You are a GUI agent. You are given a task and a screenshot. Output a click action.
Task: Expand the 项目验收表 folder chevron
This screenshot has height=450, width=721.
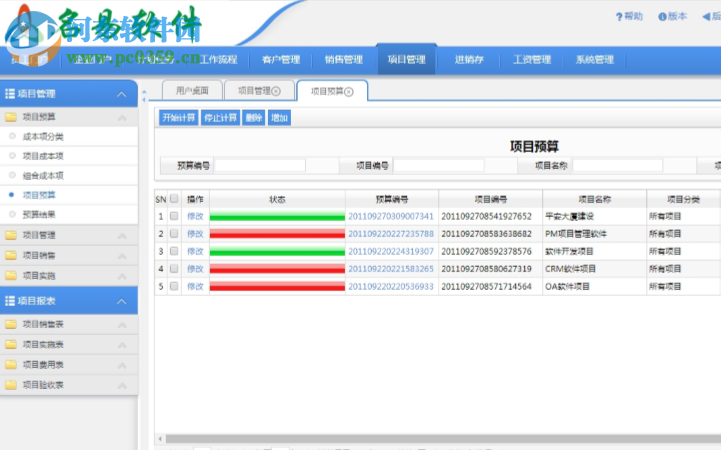point(122,386)
